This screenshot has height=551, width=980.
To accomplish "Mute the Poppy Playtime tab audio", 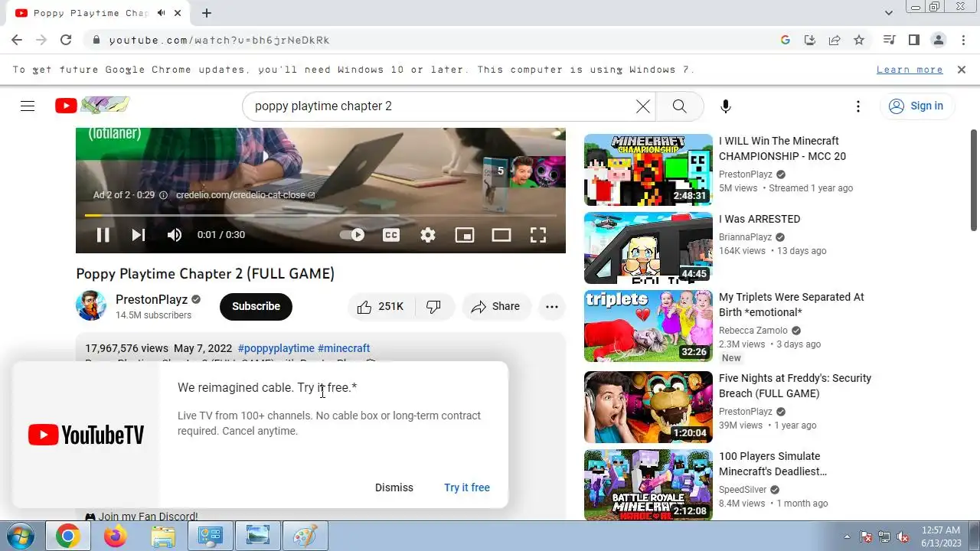I will pos(161,13).
